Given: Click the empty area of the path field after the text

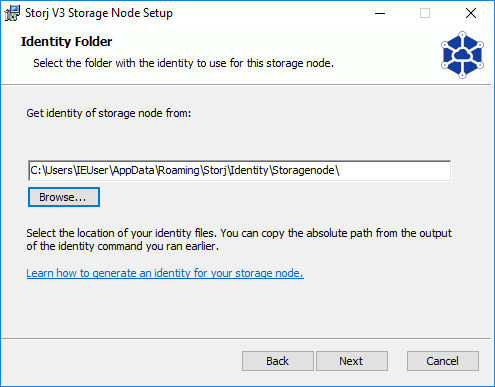Looking at the screenshot, I should tap(395, 171).
